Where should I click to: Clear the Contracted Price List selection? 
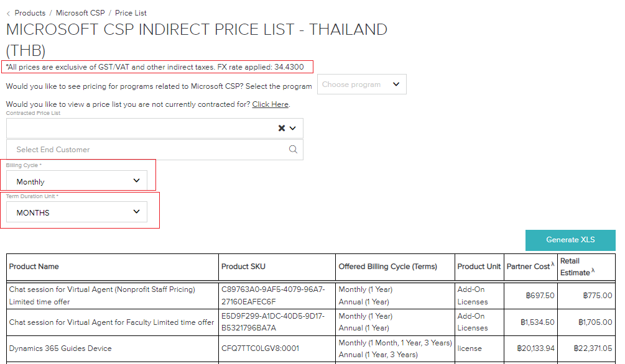(x=282, y=128)
